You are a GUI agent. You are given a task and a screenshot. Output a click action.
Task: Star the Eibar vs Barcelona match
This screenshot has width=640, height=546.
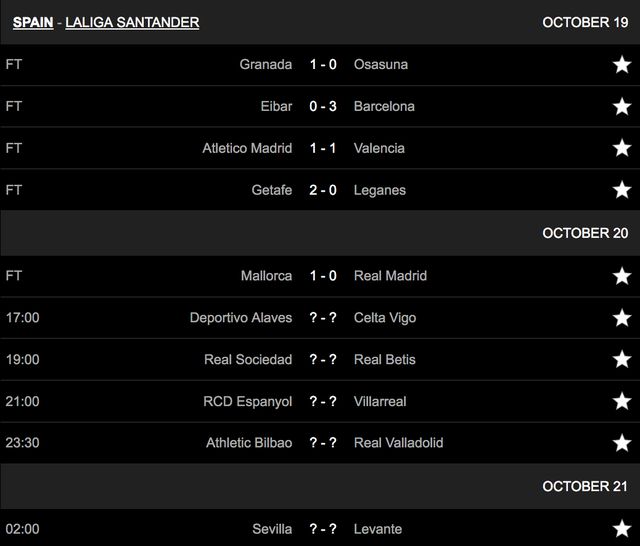(622, 107)
